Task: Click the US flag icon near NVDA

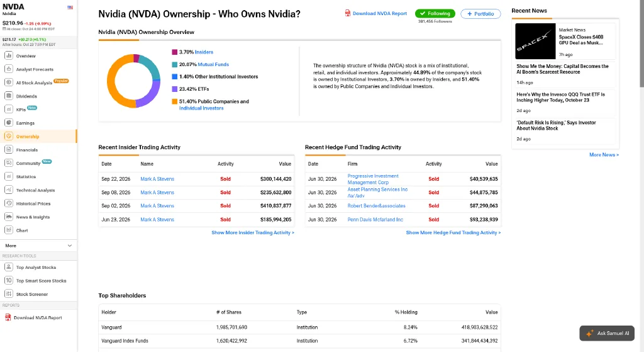Action: (x=70, y=8)
